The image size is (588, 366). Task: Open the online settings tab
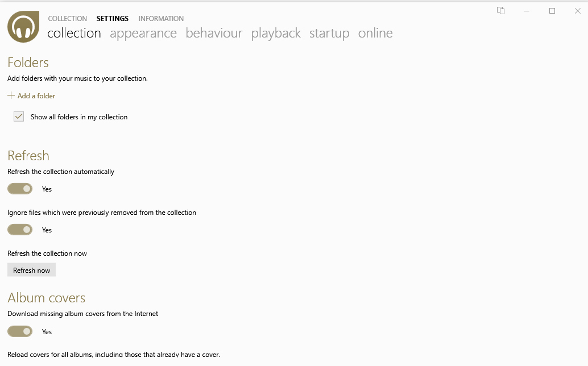click(x=375, y=33)
